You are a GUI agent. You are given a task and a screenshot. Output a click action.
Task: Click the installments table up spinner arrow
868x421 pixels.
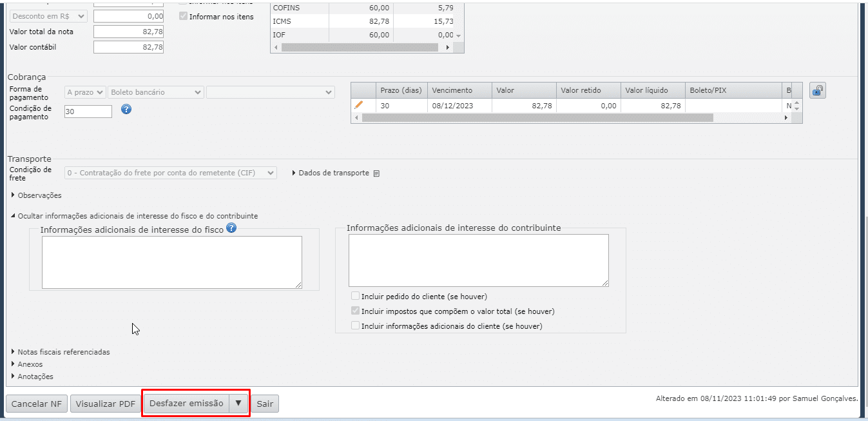[797, 103]
